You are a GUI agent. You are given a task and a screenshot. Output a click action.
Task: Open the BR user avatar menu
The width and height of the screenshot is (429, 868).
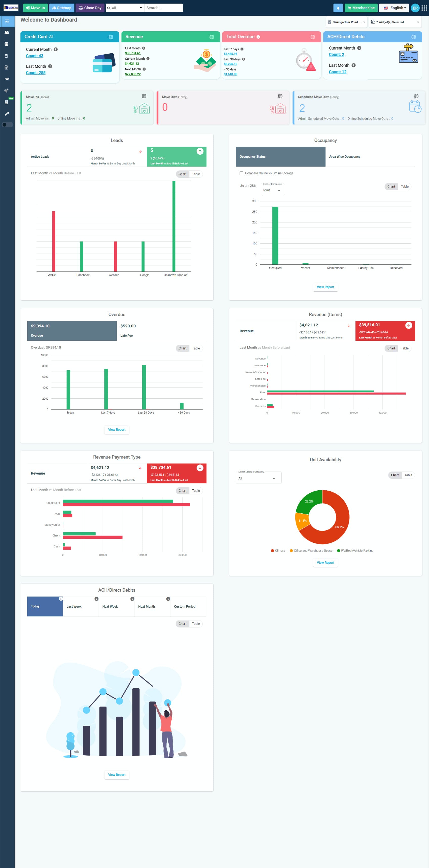[415, 8]
